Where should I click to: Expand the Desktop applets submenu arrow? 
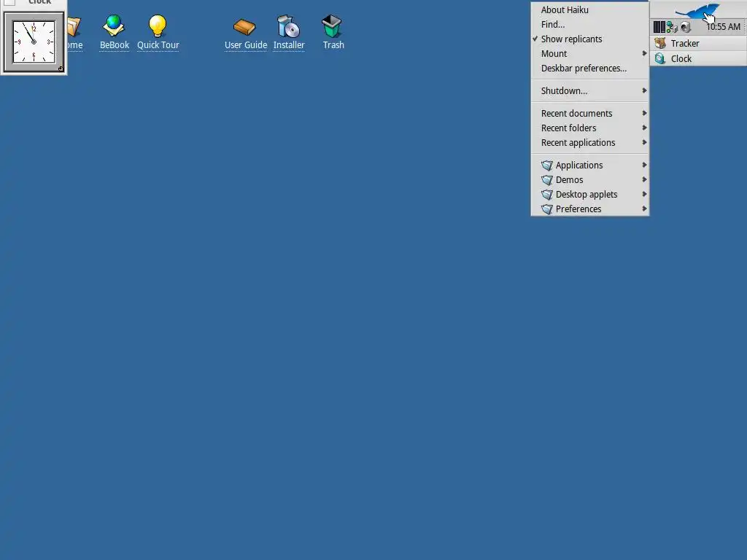[x=644, y=194]
